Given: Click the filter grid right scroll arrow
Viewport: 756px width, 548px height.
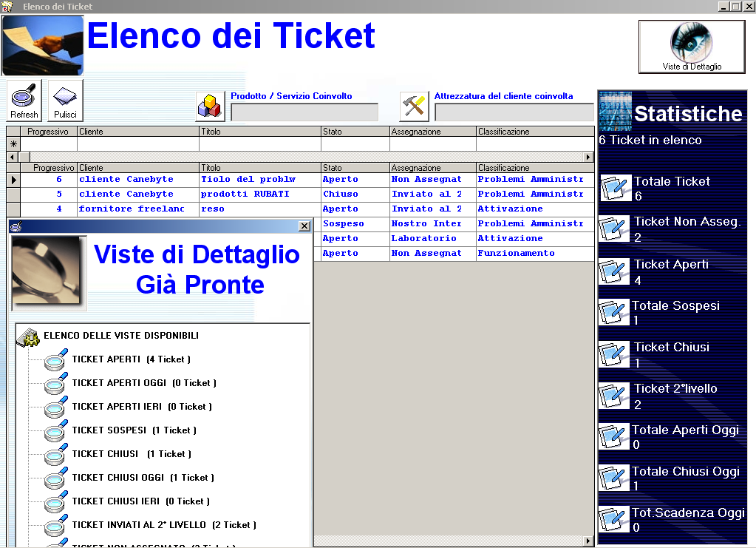Looking at the screenshot, I should 588,157.
